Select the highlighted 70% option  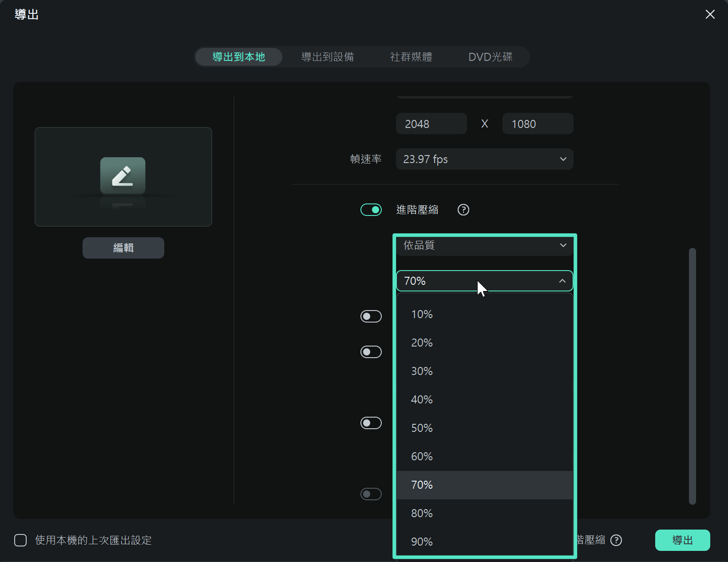pyautogui.click(x=485, y=485)
